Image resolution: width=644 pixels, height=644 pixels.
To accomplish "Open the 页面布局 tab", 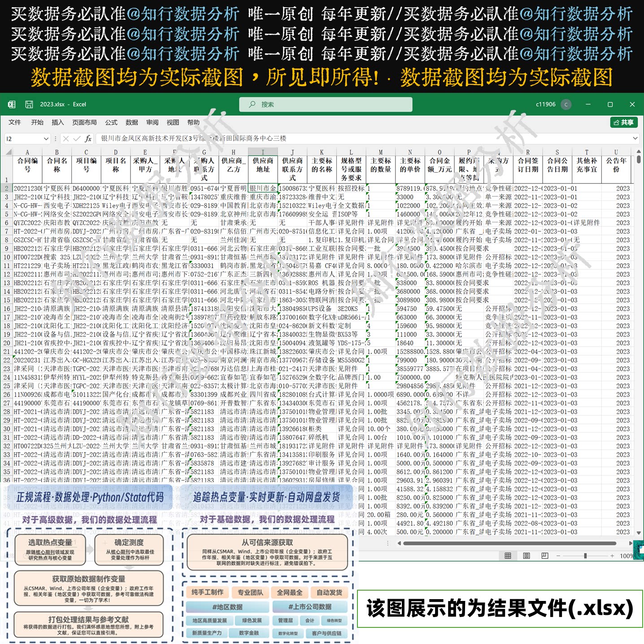I will pyautogui.click(x=85, y=122).
